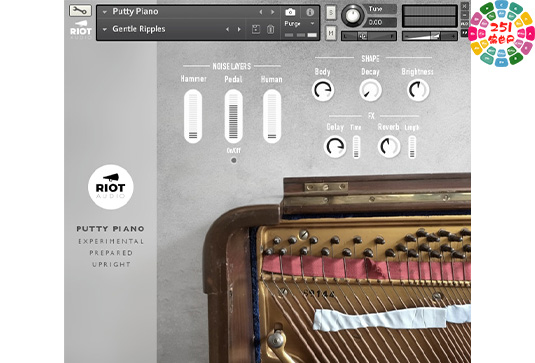535x363 pixels.
Task: Click the Body shape knob
Action: click(x=323, y=90)
